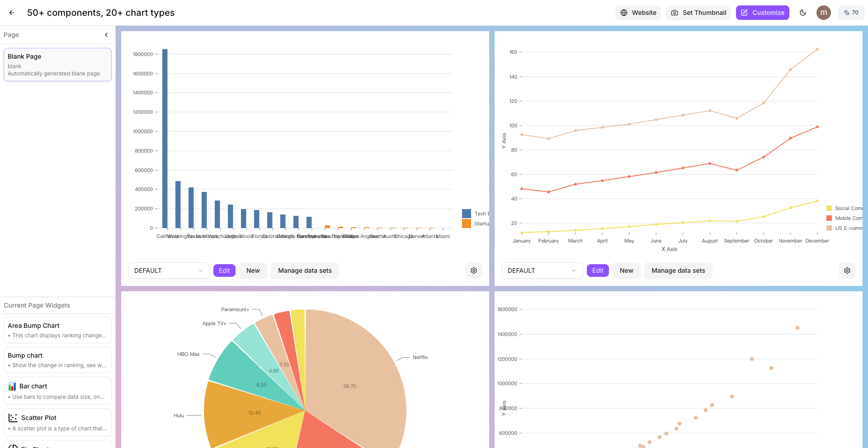Click the pencil icon in Customize button
868x448 pixels.
coord(744,13)
